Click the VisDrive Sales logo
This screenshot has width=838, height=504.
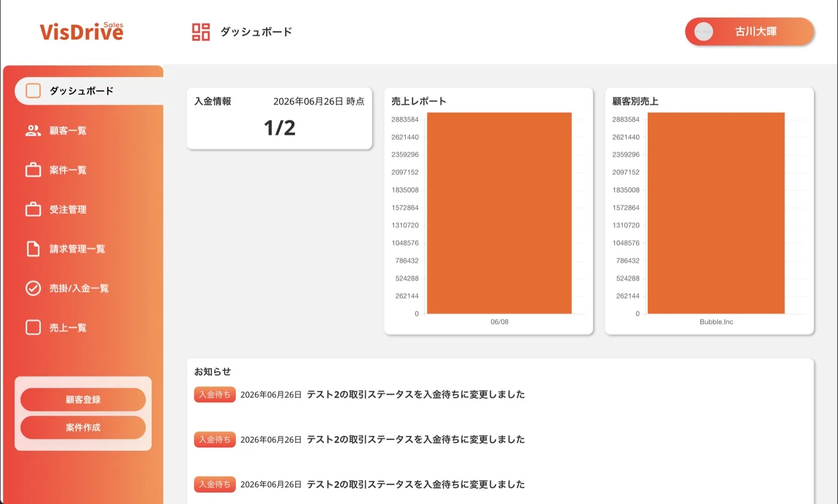point(81,31)
